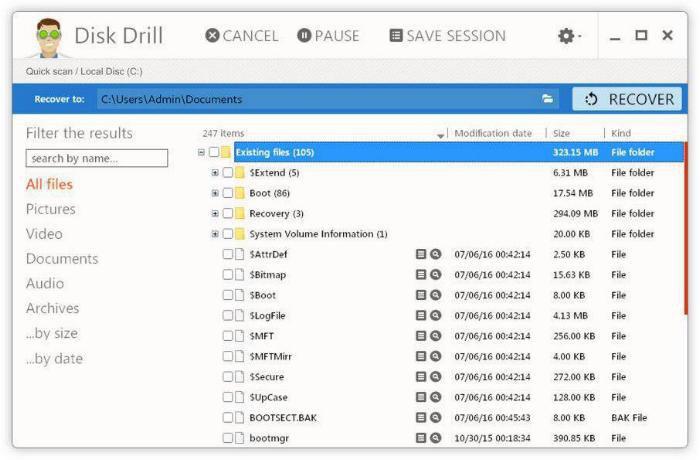This screenshot has height=460, width=700.
Task: Check the Existing files checkbox
Action: pyautogui.click(x=214, y=152)
